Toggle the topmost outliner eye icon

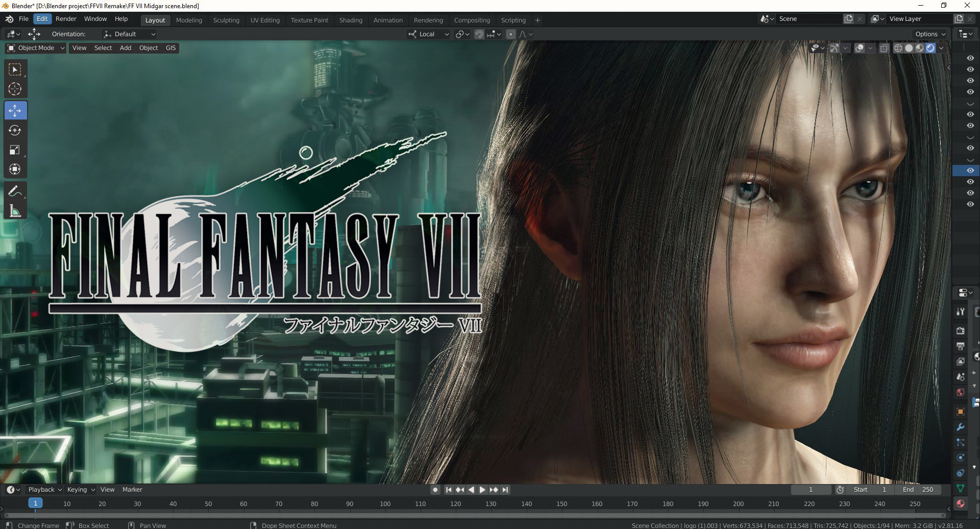pos(970,58)
